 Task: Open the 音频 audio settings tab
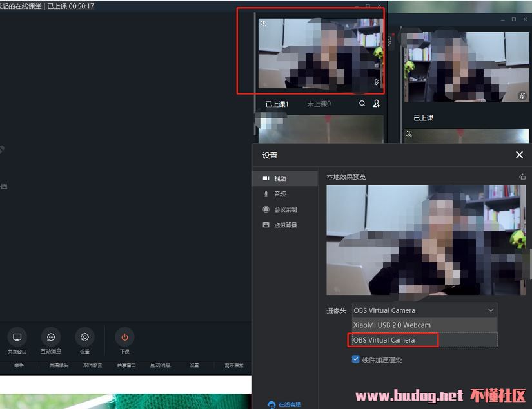point(279,194)
